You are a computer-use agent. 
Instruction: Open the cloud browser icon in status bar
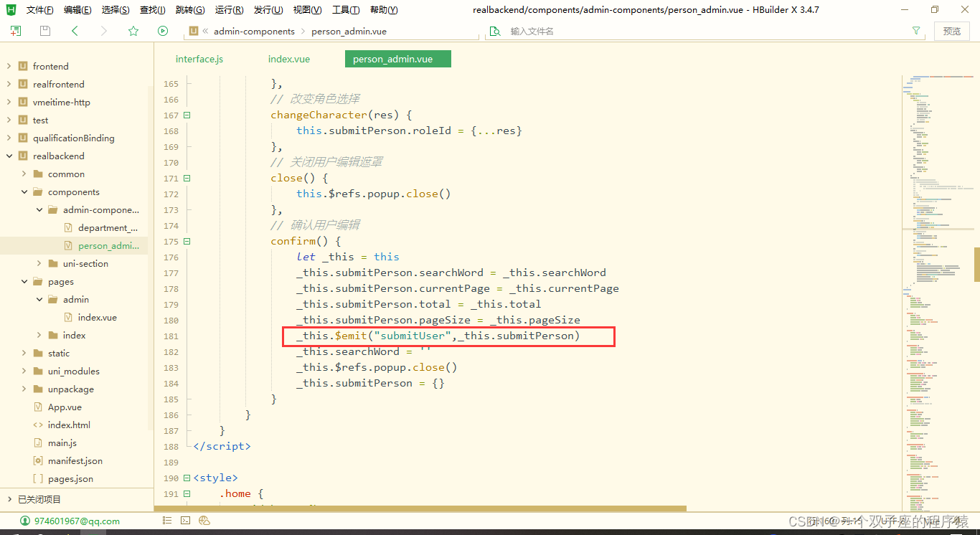coord(204,521)
